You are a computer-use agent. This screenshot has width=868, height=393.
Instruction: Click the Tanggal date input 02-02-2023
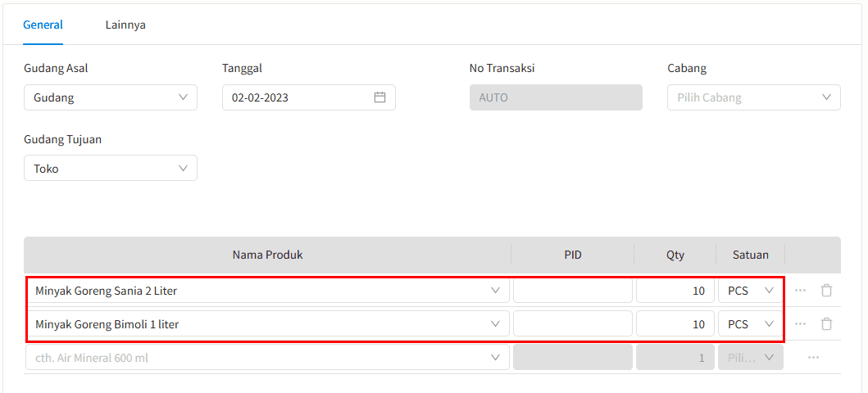pyautogui.click(x=309, y=97)
